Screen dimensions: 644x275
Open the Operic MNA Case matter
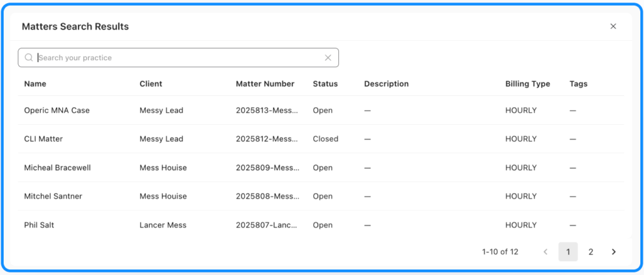(57, 111)
